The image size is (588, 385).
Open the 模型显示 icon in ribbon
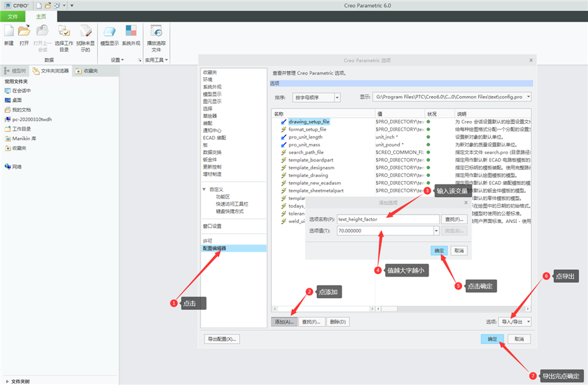pos(110,31)
